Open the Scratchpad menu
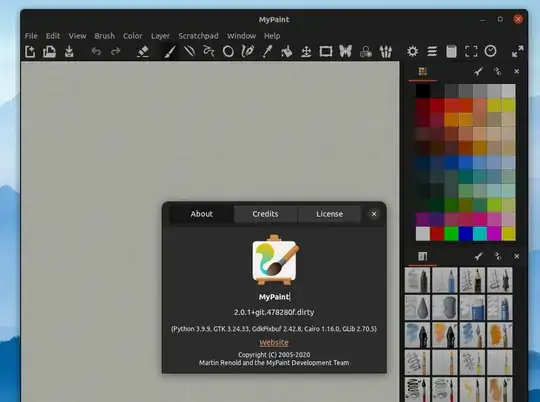 coord(198,36)
